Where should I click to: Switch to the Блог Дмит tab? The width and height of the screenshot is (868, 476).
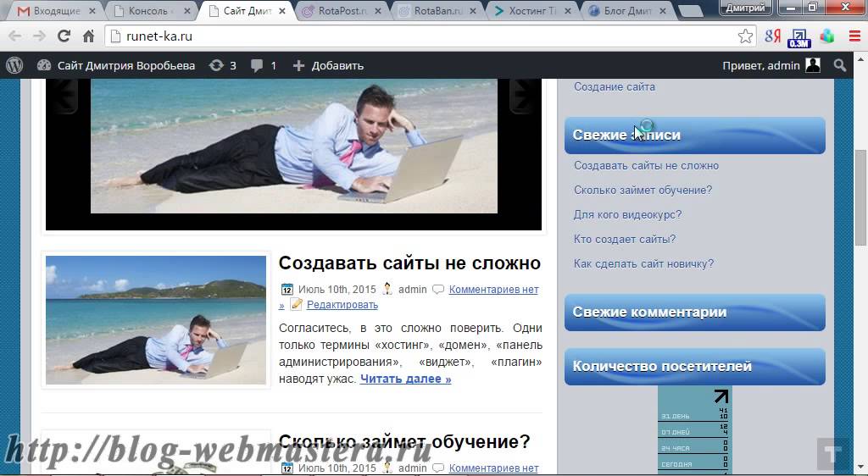[628, 11]
